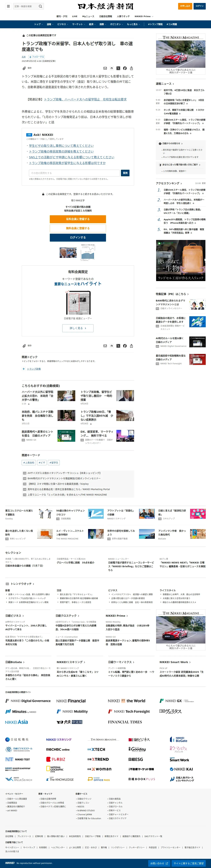Click the Facebook icon below the article
This screenshot has height=868, width=211.
click(125, 346)
